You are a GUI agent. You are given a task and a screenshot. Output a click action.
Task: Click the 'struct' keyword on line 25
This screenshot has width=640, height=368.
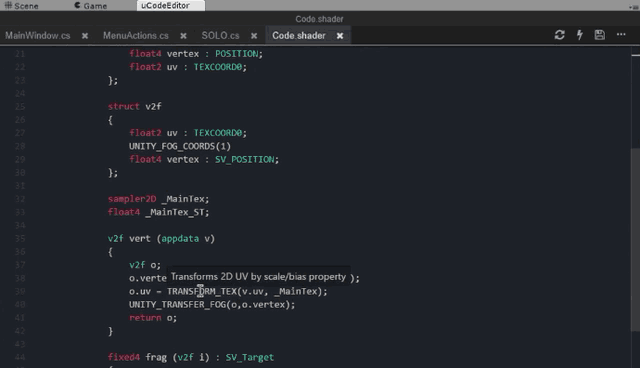click(124, 106)
